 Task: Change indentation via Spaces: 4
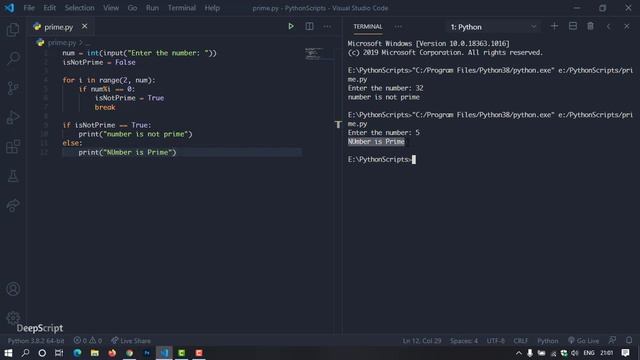click(x=464, y=340)
